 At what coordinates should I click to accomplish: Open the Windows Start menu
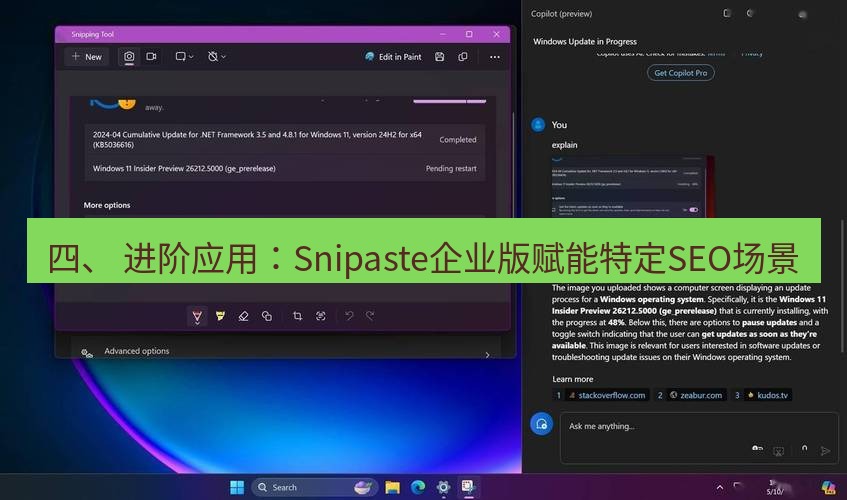pos(237,488)
